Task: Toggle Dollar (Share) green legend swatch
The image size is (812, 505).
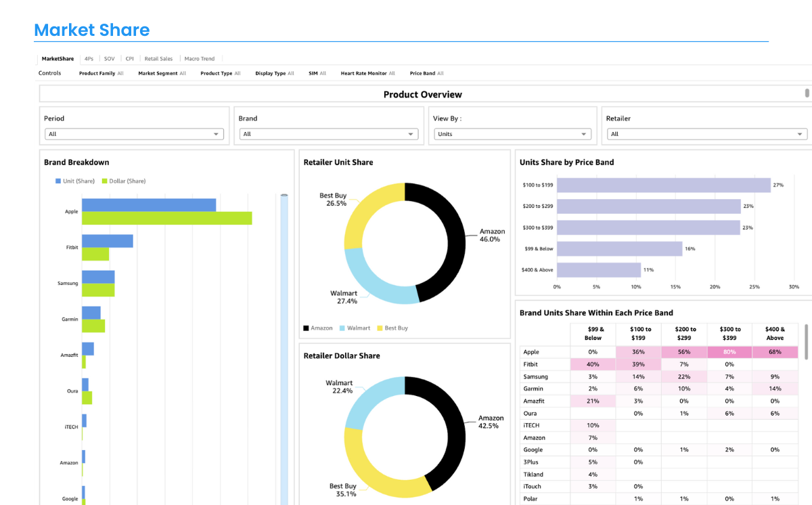Action: coord(104,181)
